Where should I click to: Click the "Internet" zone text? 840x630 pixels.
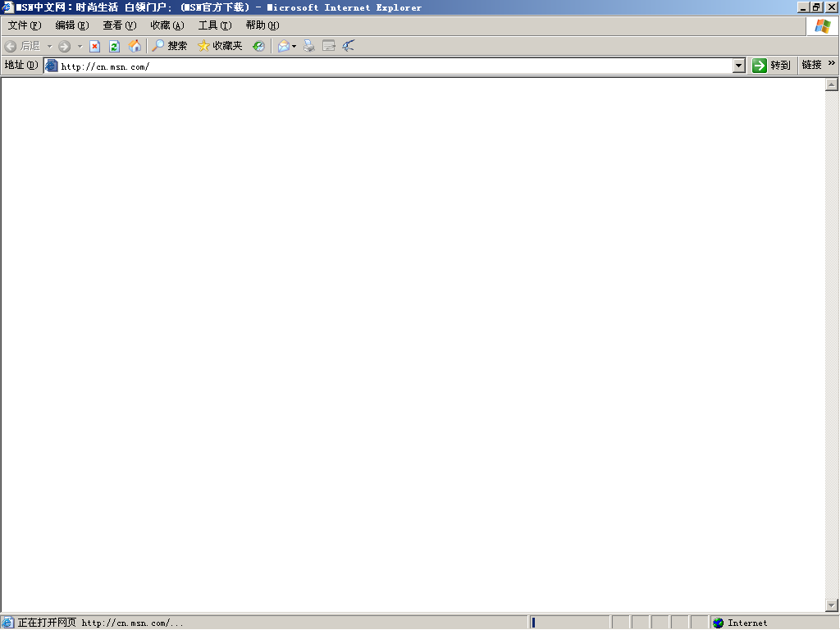(747, 623)
